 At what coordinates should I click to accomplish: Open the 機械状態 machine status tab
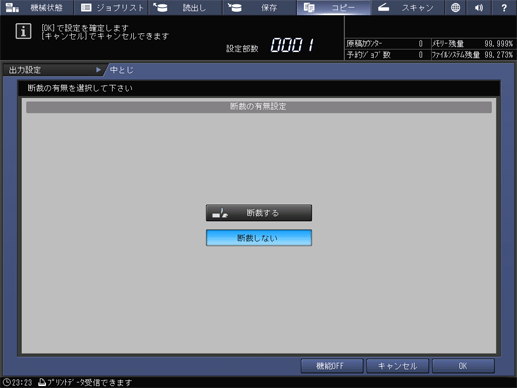[37, 7]
